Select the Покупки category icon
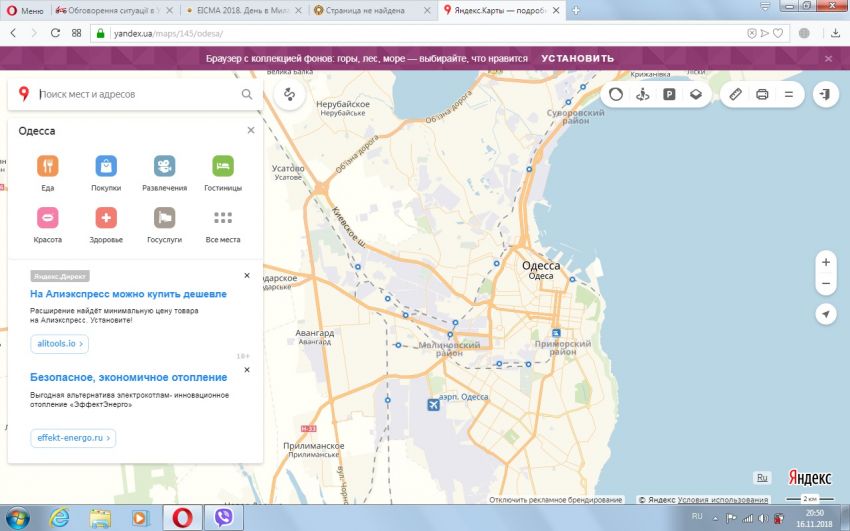850x531 pixels. [x=106, y=166]
